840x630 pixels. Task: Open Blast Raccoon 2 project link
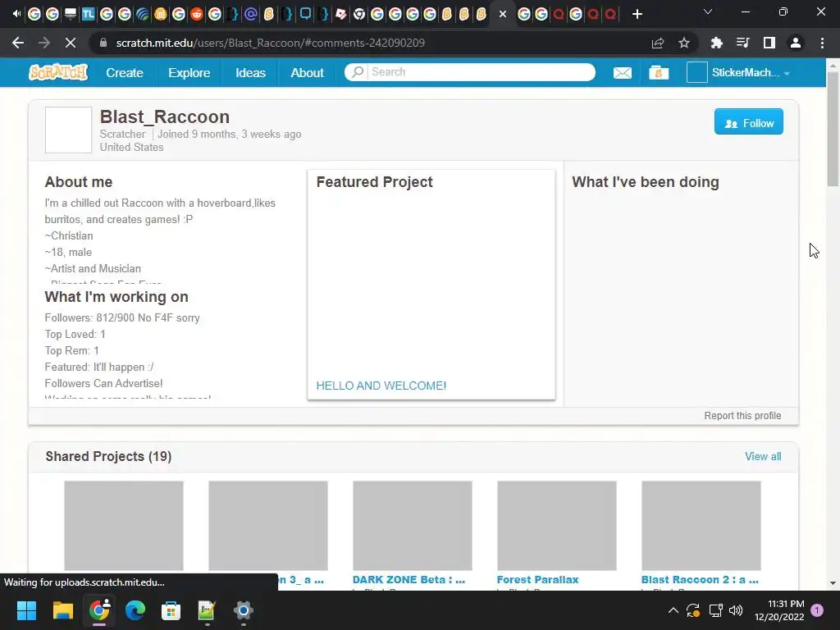click(700, 580)
